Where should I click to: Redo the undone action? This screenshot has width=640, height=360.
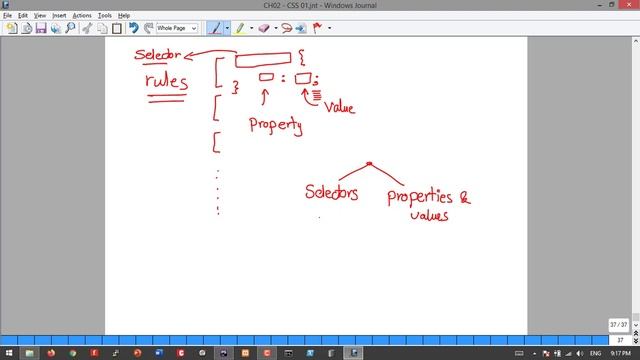(148, 28)
